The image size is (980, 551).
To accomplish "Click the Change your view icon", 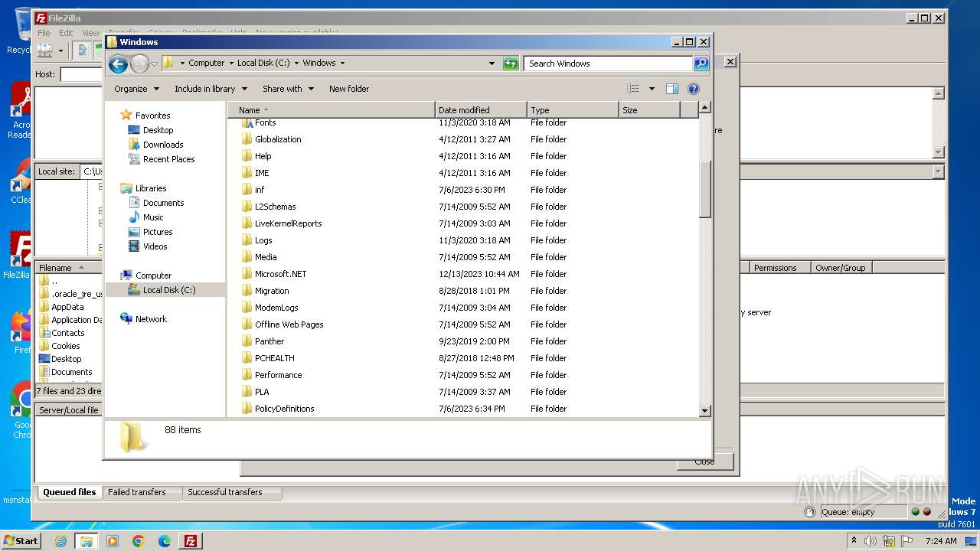I will (633, 89).
